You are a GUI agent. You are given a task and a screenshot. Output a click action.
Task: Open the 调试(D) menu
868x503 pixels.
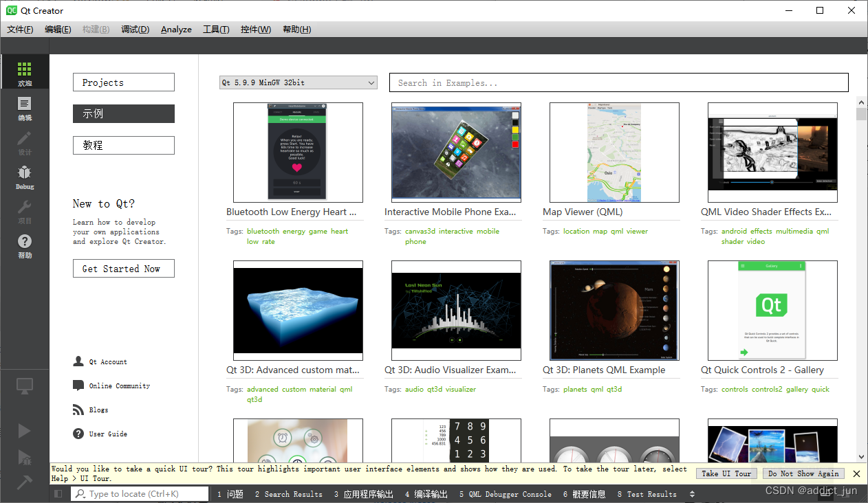[x=135, y=30]
